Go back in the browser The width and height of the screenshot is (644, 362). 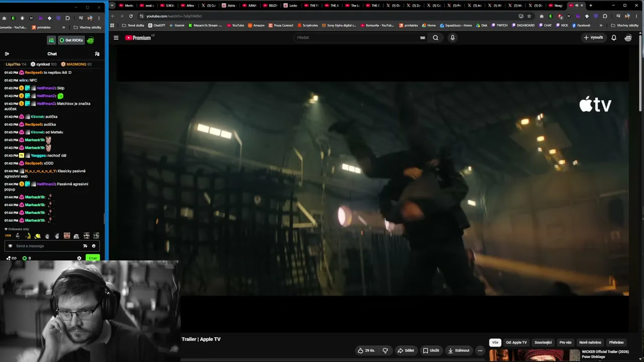coord(113,16)
